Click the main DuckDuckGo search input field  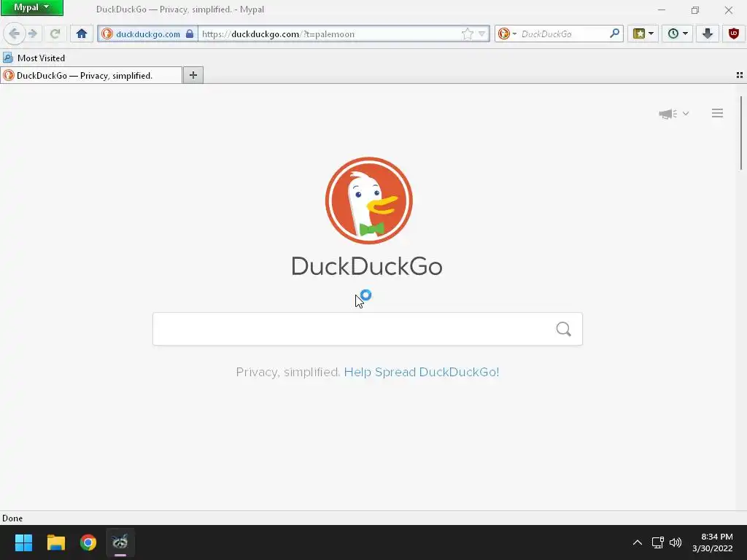coord(368,329)
